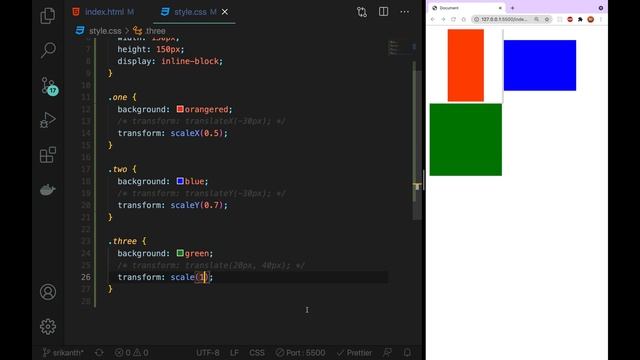Open the green color swatch picker
640x360 pixels.
180,253
